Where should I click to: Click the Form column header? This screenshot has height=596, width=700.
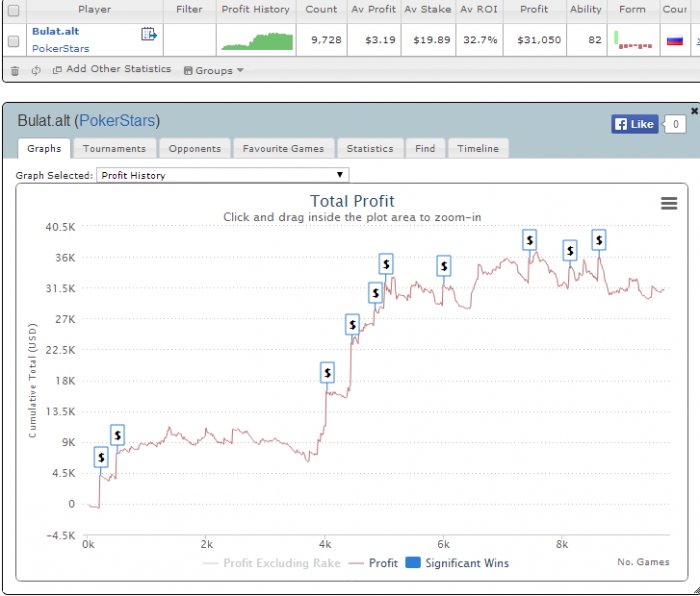(x=632, y=9)
